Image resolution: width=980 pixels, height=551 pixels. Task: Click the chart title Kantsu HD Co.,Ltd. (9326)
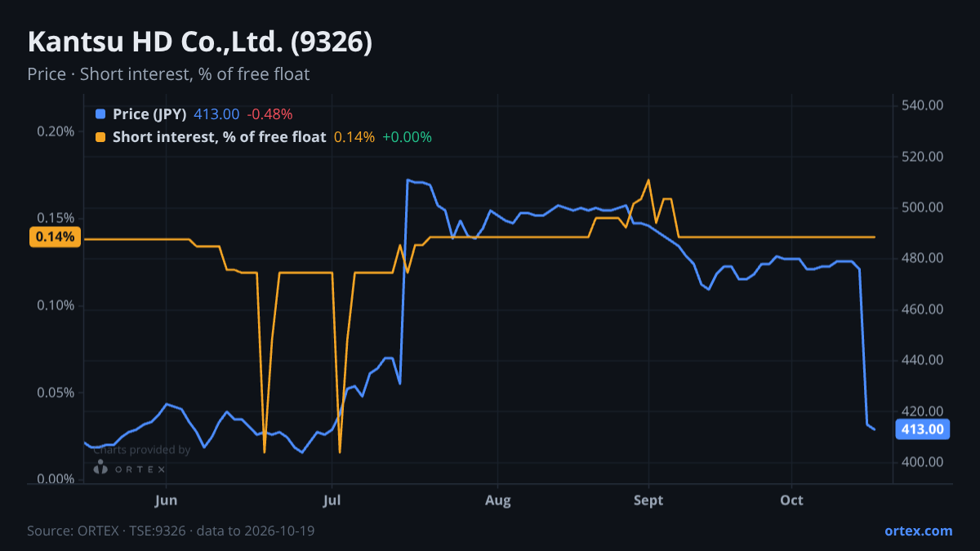200,42
